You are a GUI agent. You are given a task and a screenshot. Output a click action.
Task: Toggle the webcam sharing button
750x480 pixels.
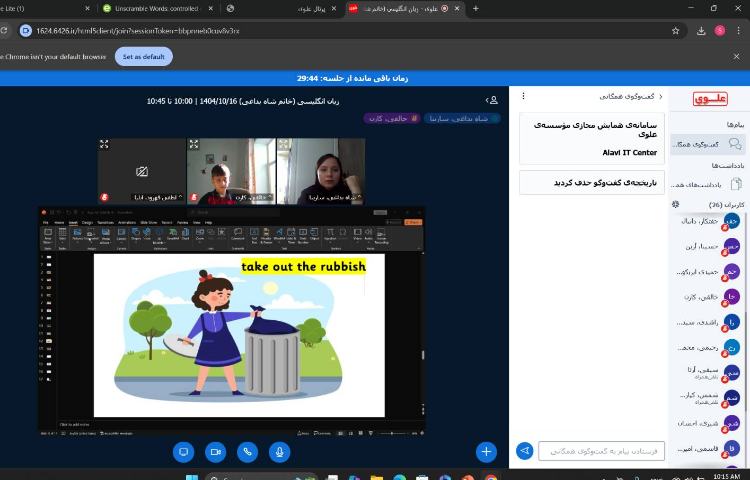point(215,452)
